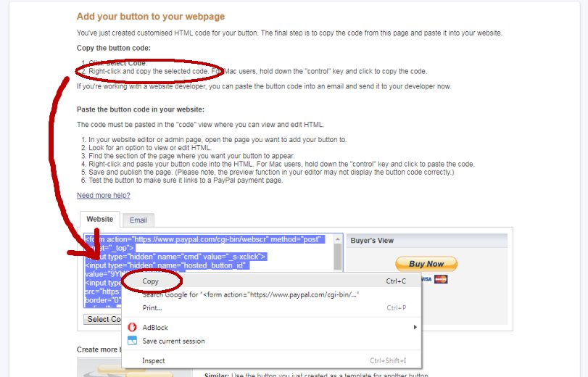Choose Copy from the context menu

pos(151,281)
